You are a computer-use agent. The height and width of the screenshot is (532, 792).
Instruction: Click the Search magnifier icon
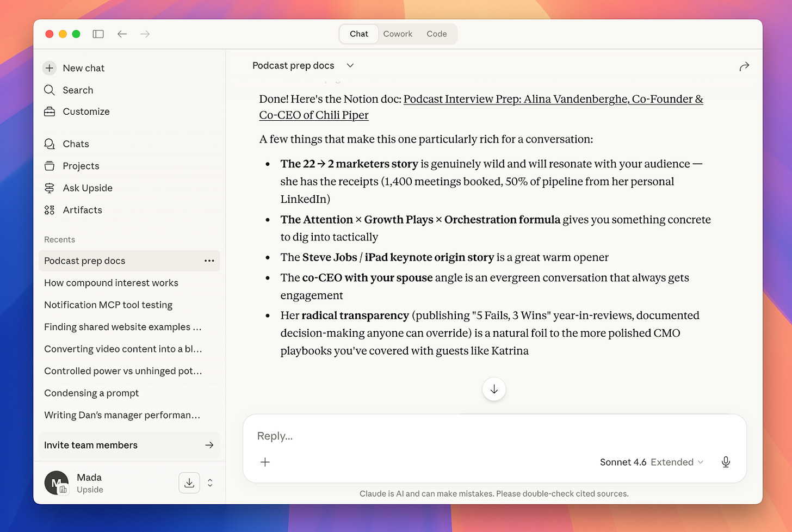[x=49, y=90]
